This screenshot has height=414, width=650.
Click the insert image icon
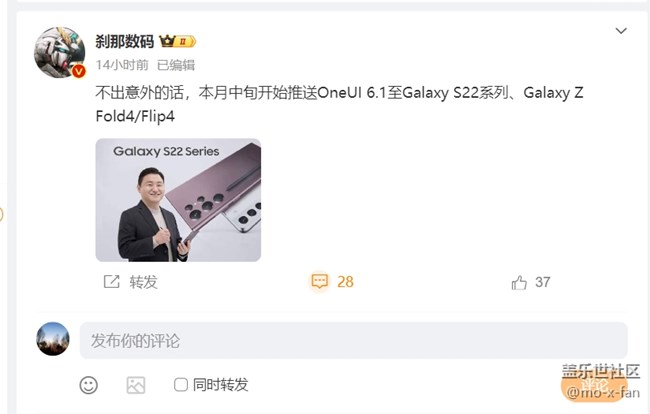(x=136, y=385)
